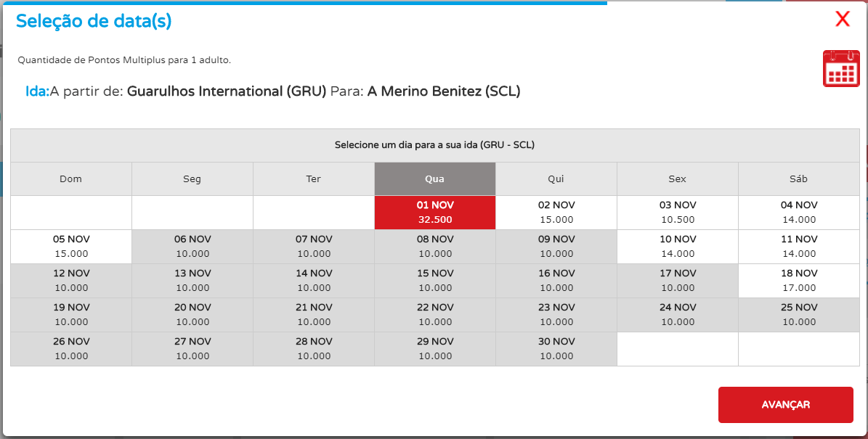The height and width of the screenshot is (439, 868).
Task: Open the red calendar view icon
Action: click(x=841, y=68)
